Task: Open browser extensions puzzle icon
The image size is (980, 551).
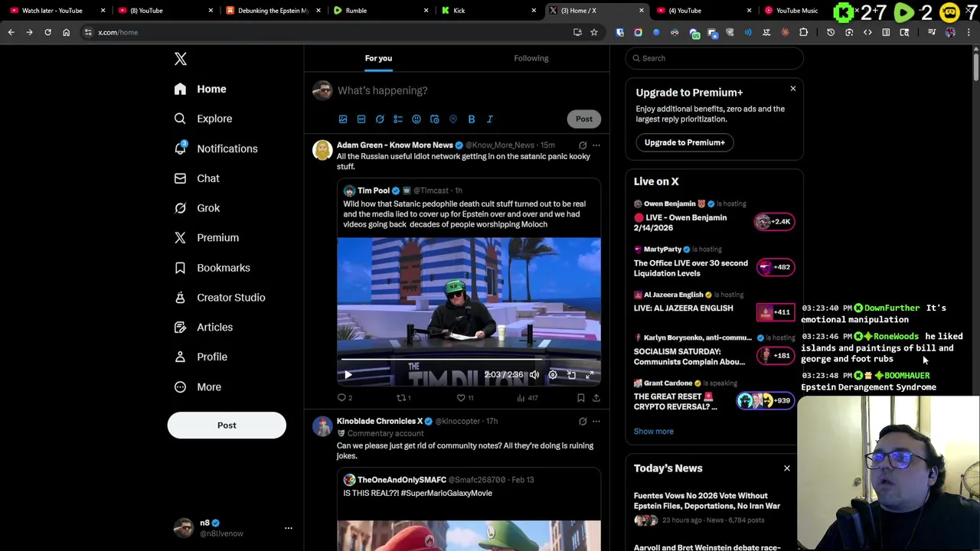Action: pos(803,32)
